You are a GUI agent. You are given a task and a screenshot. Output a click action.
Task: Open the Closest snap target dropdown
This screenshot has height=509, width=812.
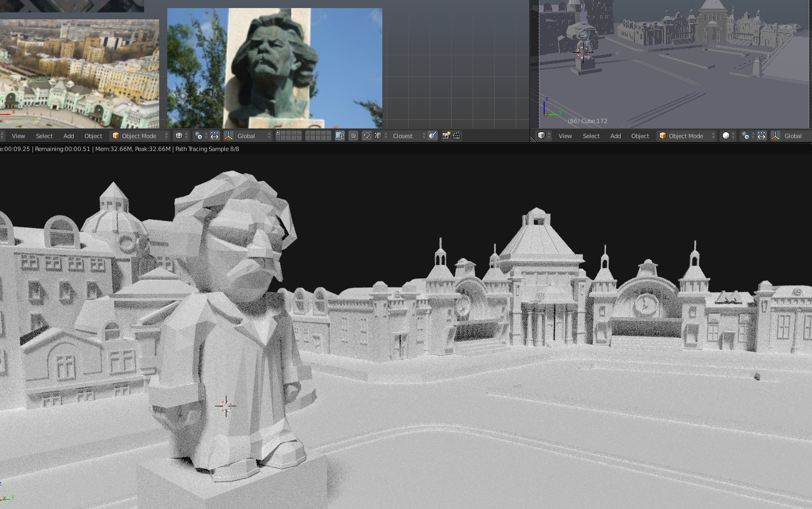pyautogui.click(x=408, y=136)
